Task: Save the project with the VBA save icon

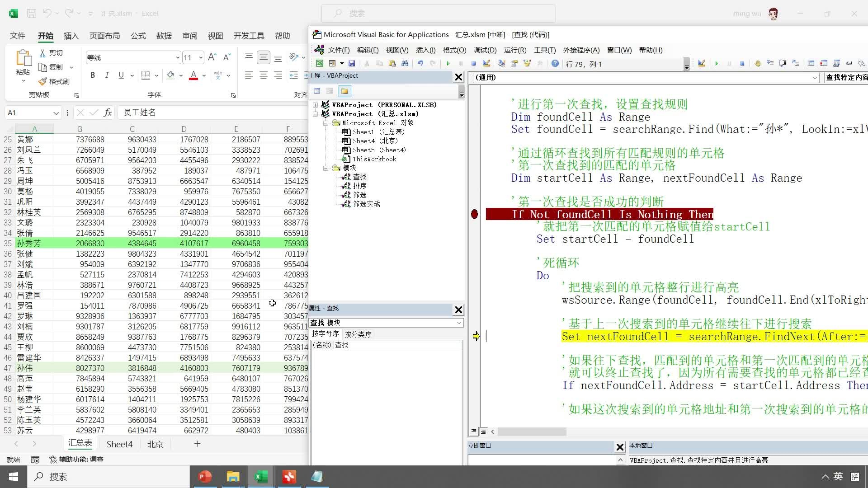Action: 351,64
